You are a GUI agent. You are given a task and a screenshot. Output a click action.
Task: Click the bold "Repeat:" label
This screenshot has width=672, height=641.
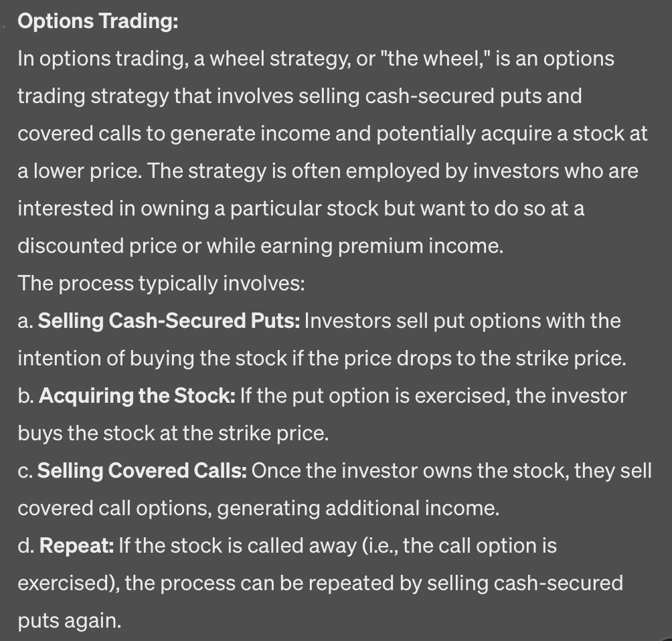pyautogui.click(x=77, y=545)
